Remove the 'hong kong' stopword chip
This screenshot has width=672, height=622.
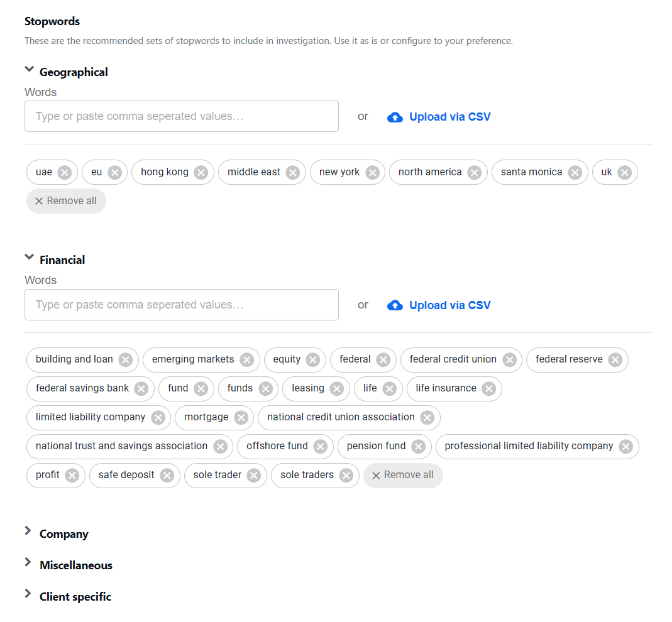pyautogui.click(x=201, y=173)
